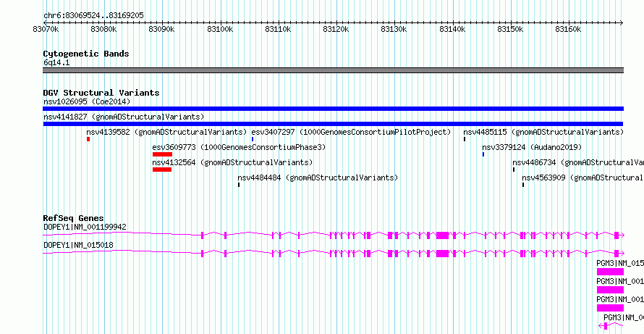Image resolution: width=644 pixels, height=334 pixels.
Task: Click the blue nsv3379124 variant mark
Action: click(483, 154)
